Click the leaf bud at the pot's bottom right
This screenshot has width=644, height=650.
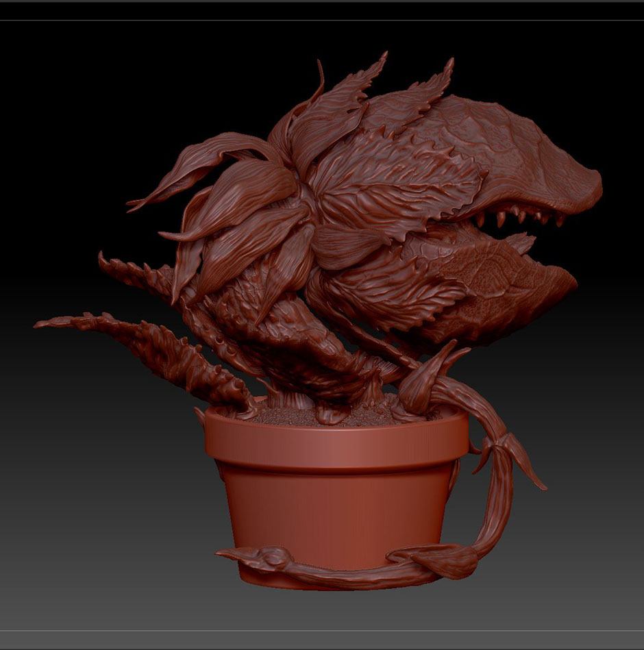tap(452, 562)
